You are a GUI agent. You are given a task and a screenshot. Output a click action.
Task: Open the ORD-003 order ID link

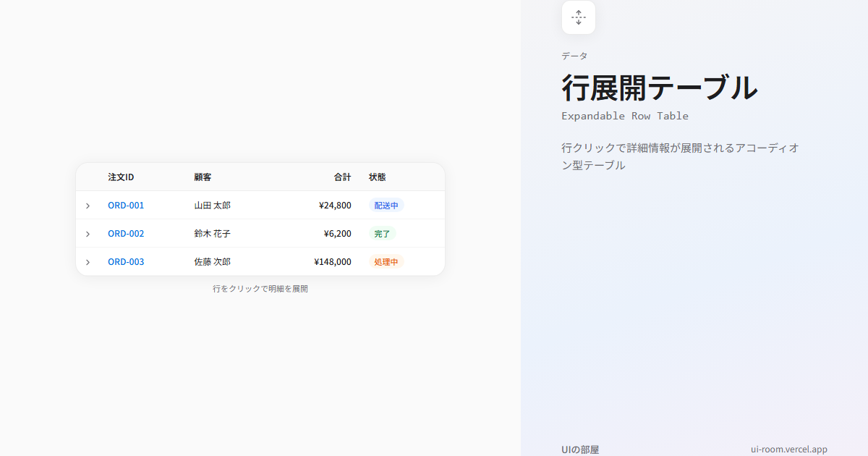coord(126,262)
